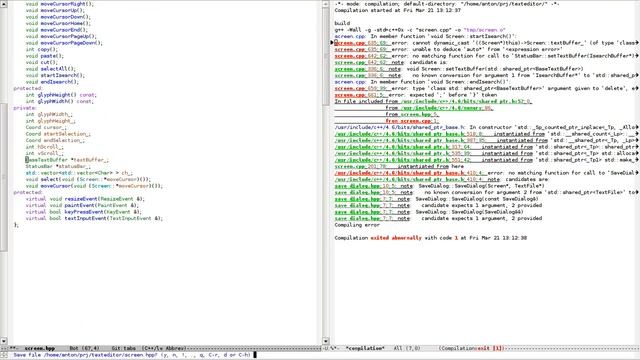The width and height of the screenshot is (640, 360).
Task: Click the 'virtual void paintEvent' declaration
Action: click(x=82, y=206)
